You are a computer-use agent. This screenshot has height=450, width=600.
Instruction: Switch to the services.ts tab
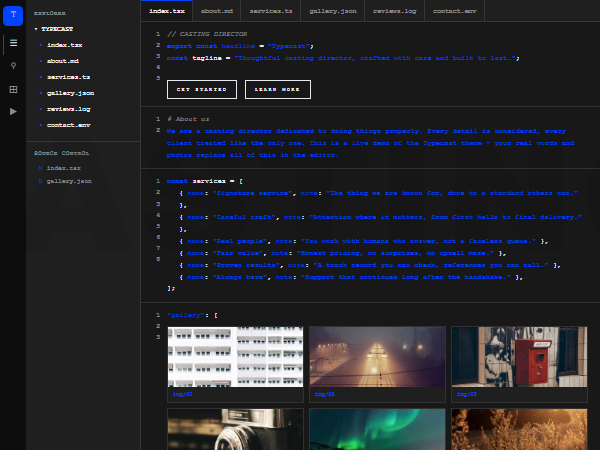click(271, 11)
